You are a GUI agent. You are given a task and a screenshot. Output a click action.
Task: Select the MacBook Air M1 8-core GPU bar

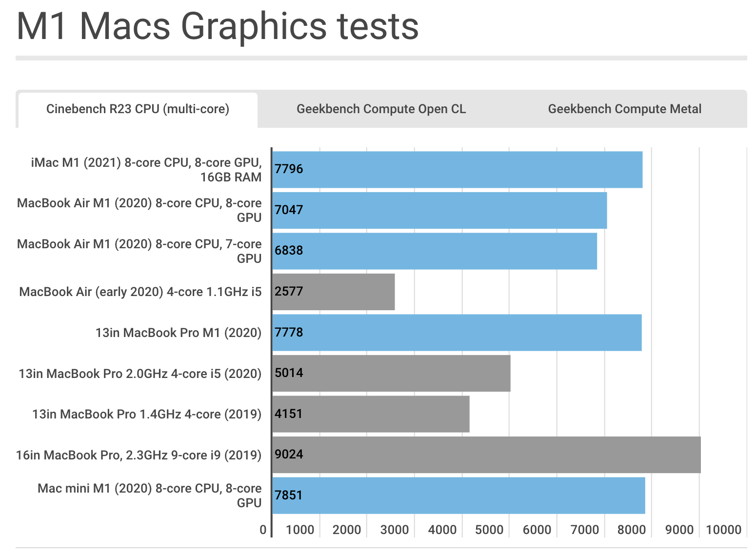click(439, 210)
